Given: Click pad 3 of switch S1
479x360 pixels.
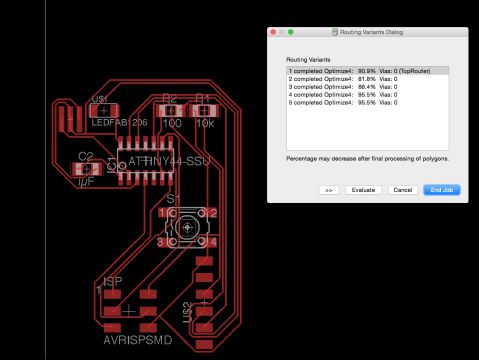Looking at the screenshot, I should 162,242.
